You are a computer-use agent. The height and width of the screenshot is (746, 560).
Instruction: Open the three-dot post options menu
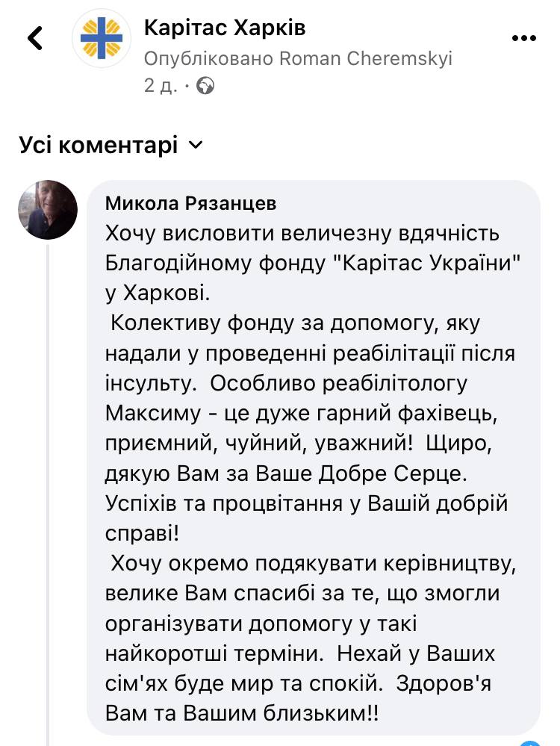[524, 38]
